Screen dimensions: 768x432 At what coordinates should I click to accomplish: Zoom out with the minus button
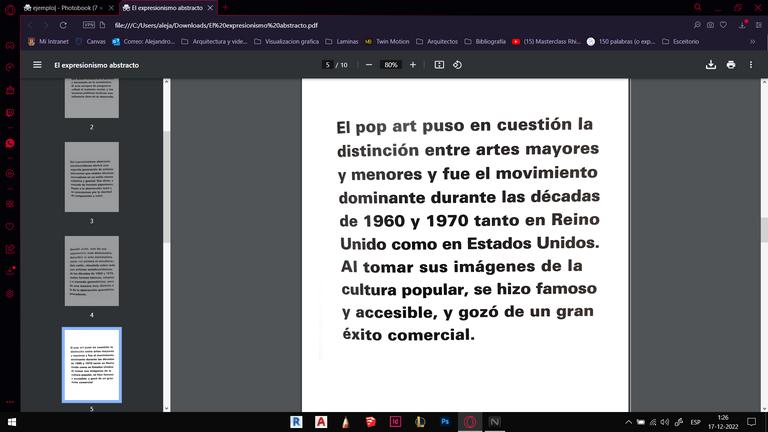tap(369, 65)
